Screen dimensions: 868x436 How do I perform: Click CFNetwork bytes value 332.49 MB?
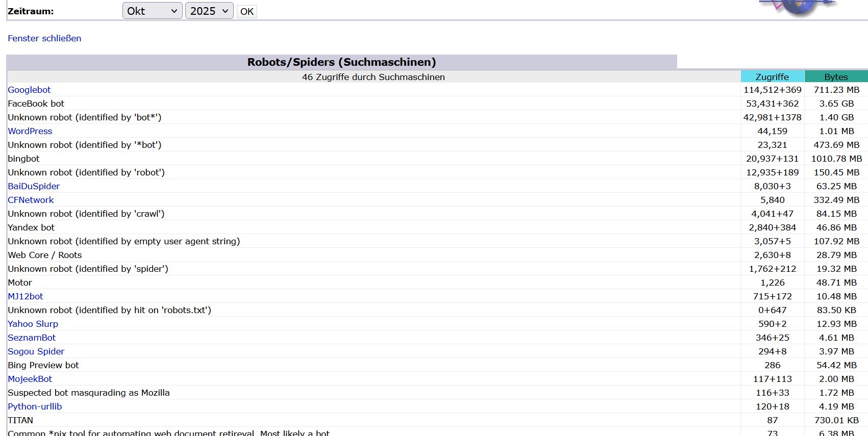click(836, 200)
